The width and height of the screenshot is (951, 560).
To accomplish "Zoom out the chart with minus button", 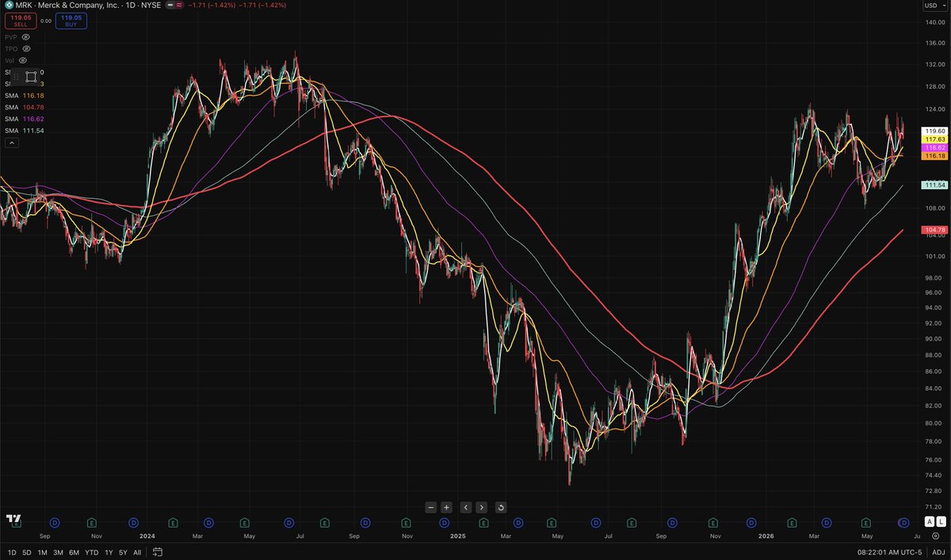I will [430, 507].
